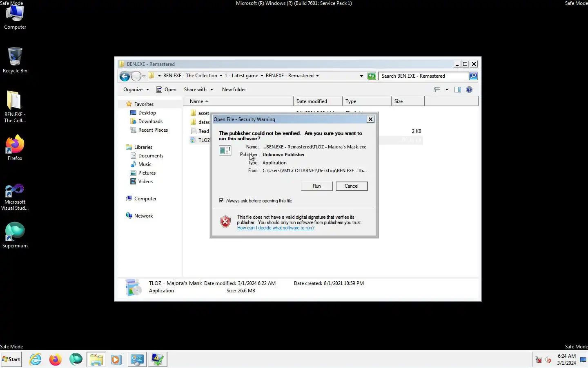
Task: Open the view options dropdown arrow
Action: pyautogui.click(x=447, y=90)
